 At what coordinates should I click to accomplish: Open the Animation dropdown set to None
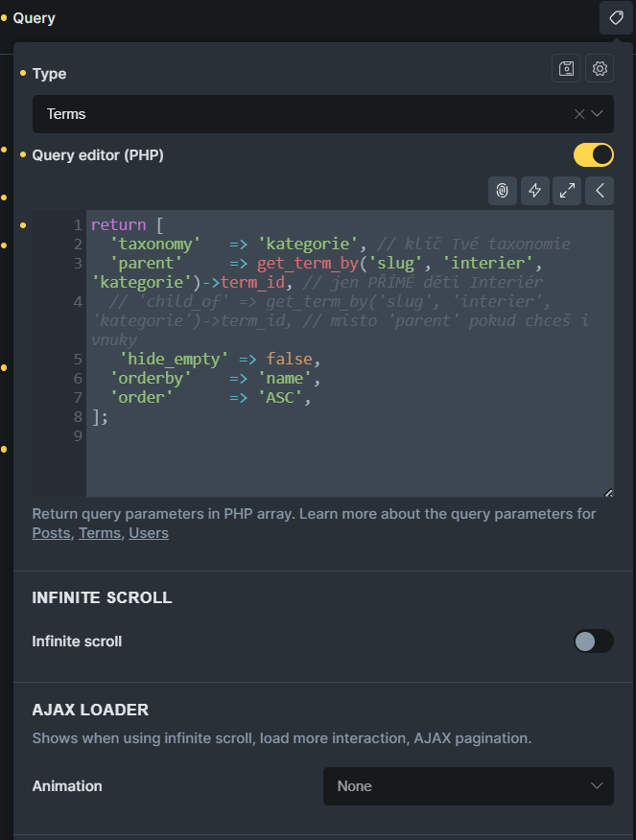pos(468,786)
